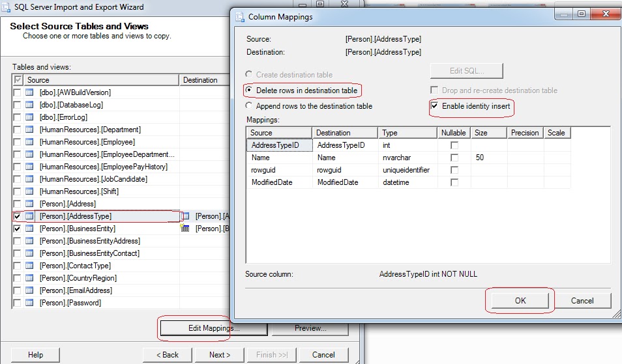Click table icon beside [Person].[BusinessEntityAddress]
This screenshot has width=622, height=364.
click(x=29, y=241)
